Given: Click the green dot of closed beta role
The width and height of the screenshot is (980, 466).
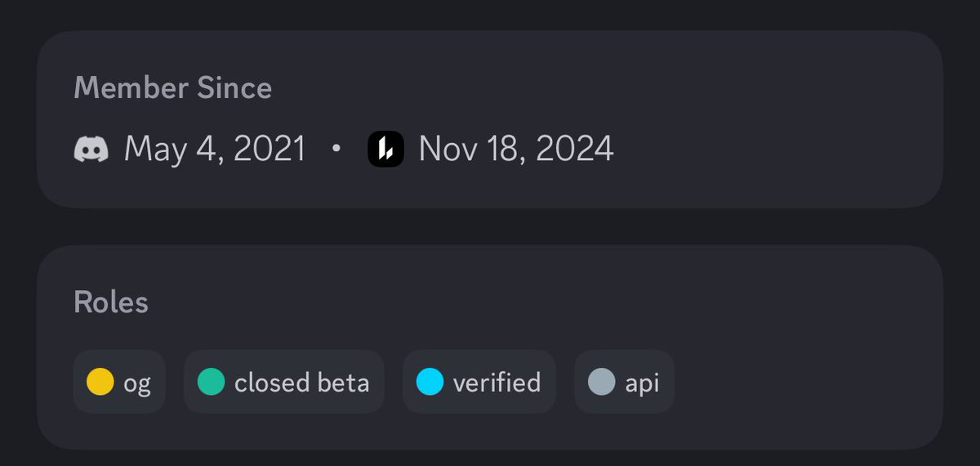Looking at the screenshot, I should pyautogui.click(x=211, y=382).
